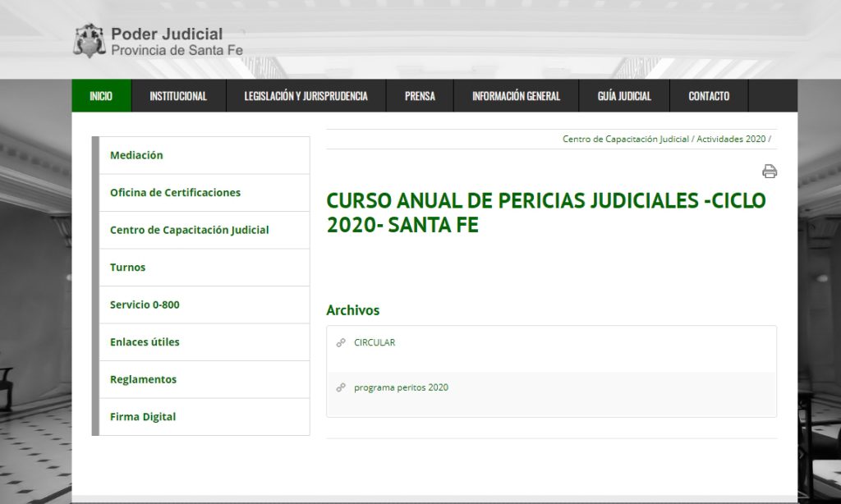
Task: Select GUÍA JUDICIAL from the top navigation
Action: click(624, 96)
